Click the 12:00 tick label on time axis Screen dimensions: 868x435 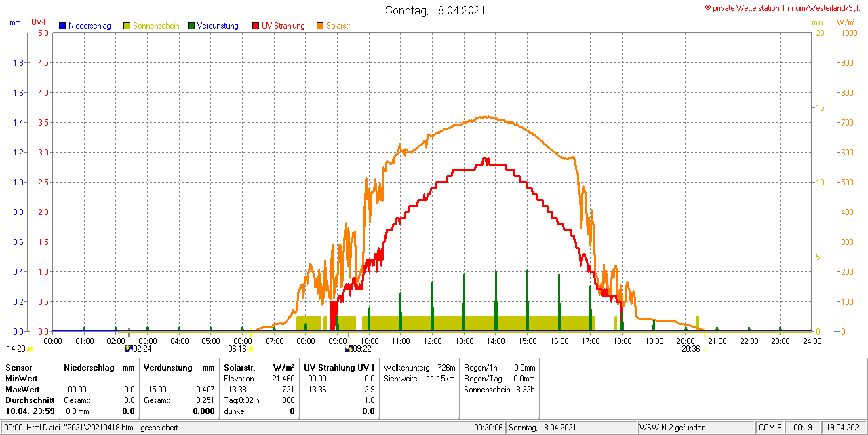[x=432, y=341]
